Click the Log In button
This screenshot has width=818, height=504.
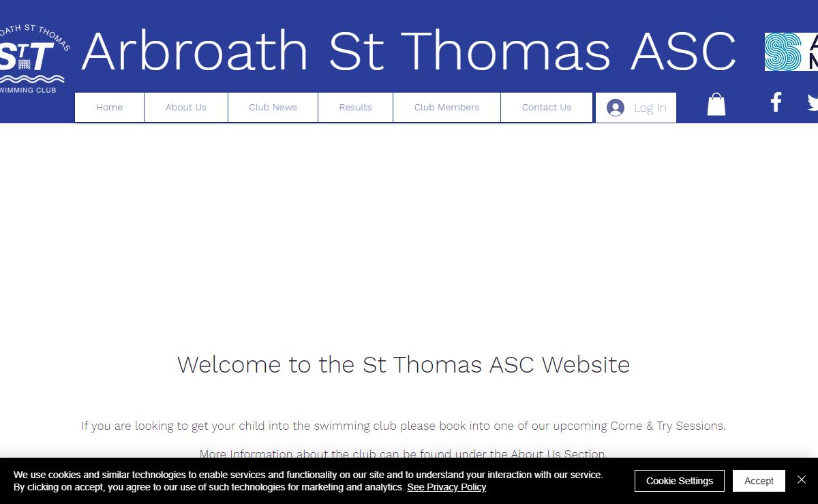pyautogui.click(x=636, y=108)
